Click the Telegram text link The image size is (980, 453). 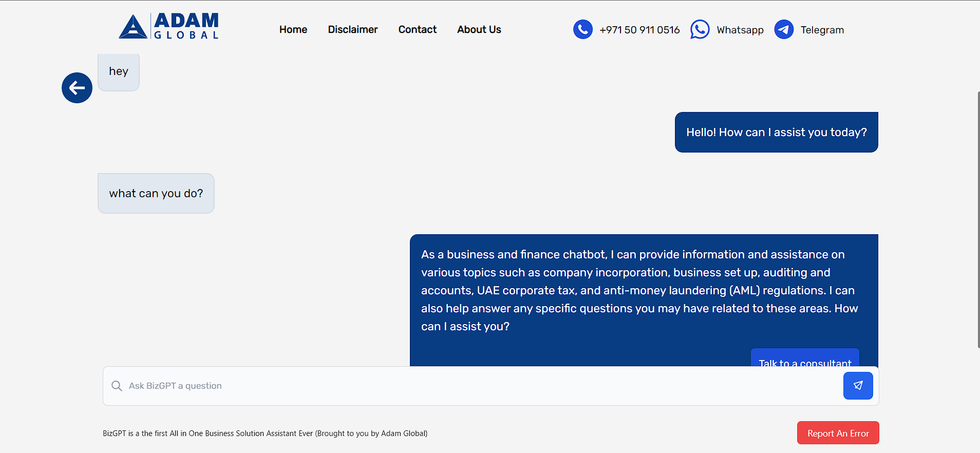click(822, 30)
